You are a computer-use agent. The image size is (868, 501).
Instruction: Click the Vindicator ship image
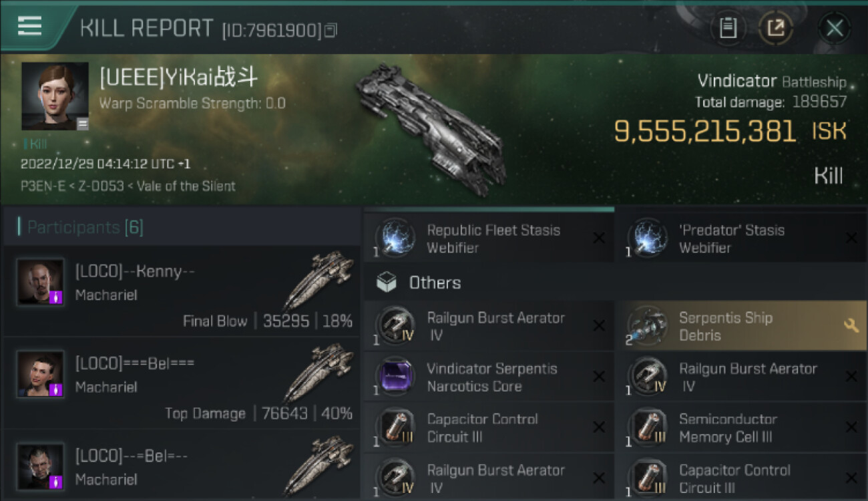[431, 129]
